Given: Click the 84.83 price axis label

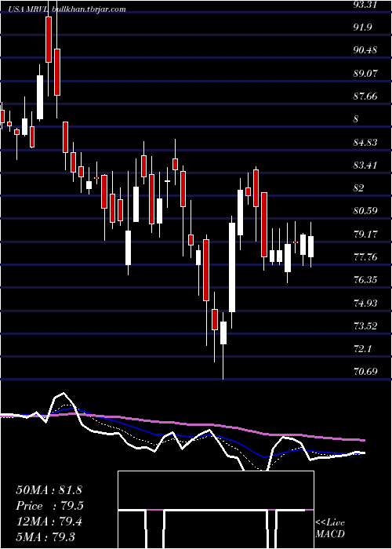Looking at the screenshot, I should (365, 142).
